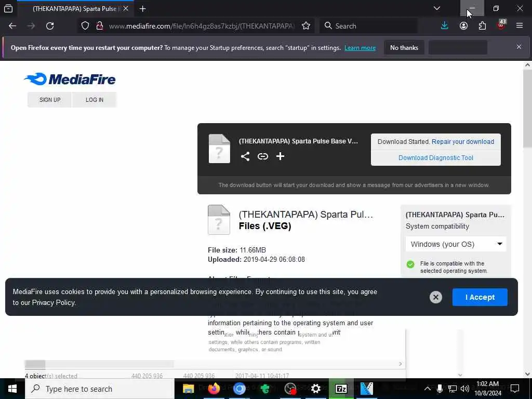Open the Windows (your OS) compatibility dropdown
Viewport: 532px width, 399px height.
coord(456,244)
